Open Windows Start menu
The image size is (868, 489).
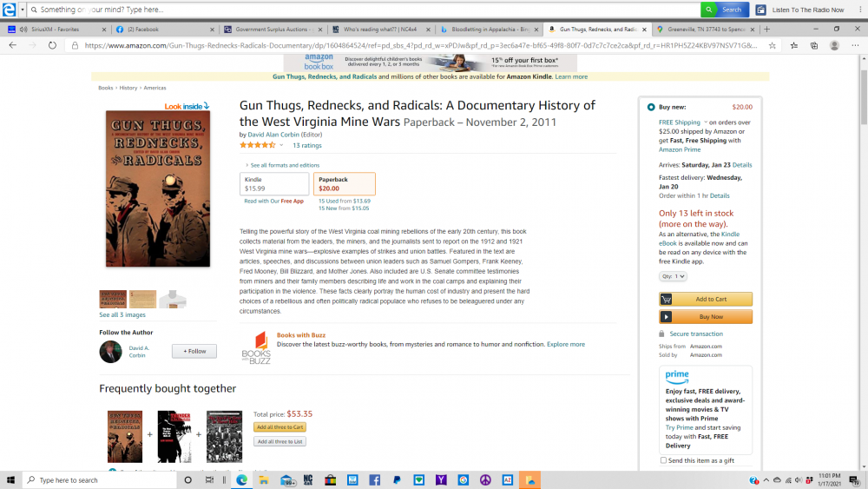pyautogui.click(x=10, y=480)
